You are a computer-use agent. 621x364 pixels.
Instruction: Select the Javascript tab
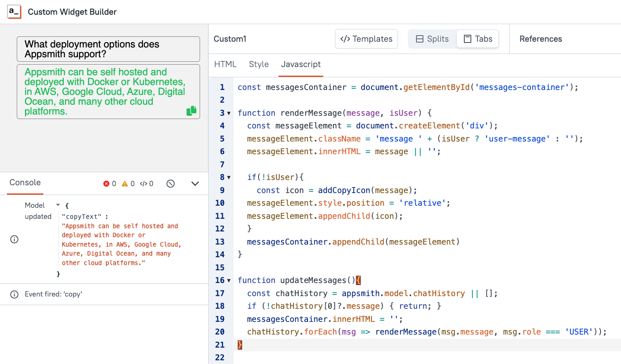click(x=301, y=64)
